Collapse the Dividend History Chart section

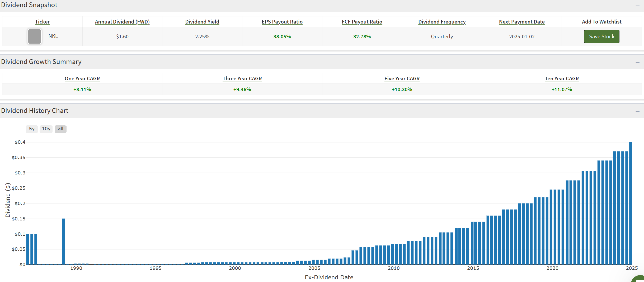pos(637,111)
